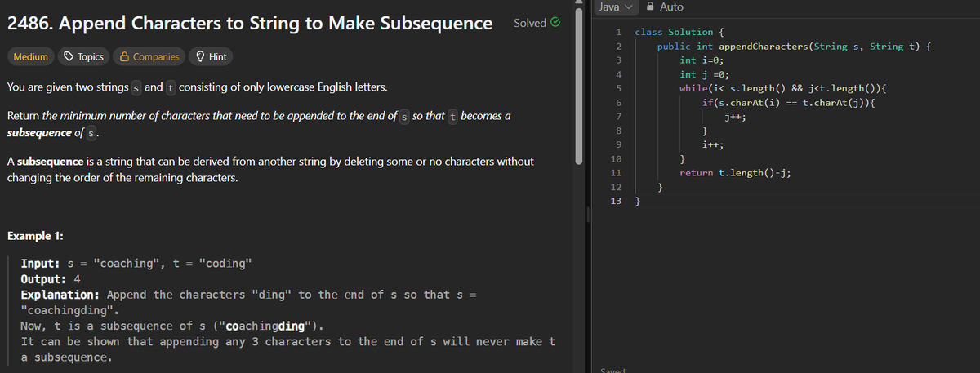Click the appendCharacters method signature line
Viewport: 980px width, 373px height.
pyautogui.click(x=795, y=46)
